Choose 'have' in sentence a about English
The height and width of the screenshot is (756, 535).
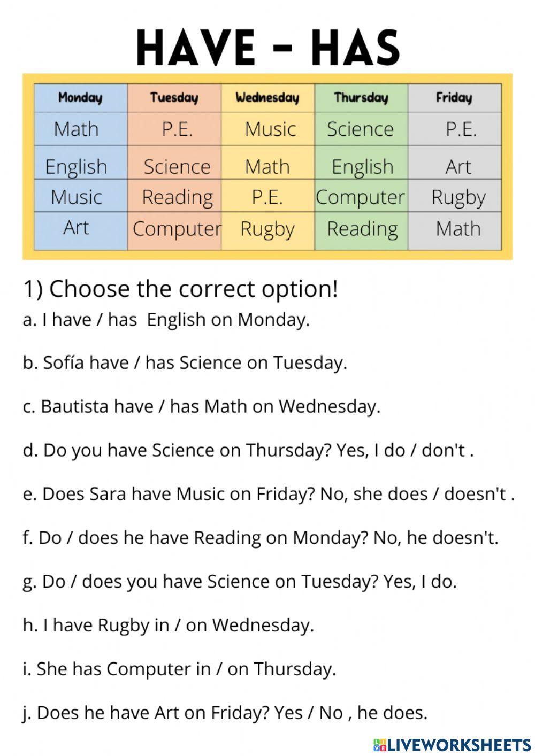tap(72, 320)
